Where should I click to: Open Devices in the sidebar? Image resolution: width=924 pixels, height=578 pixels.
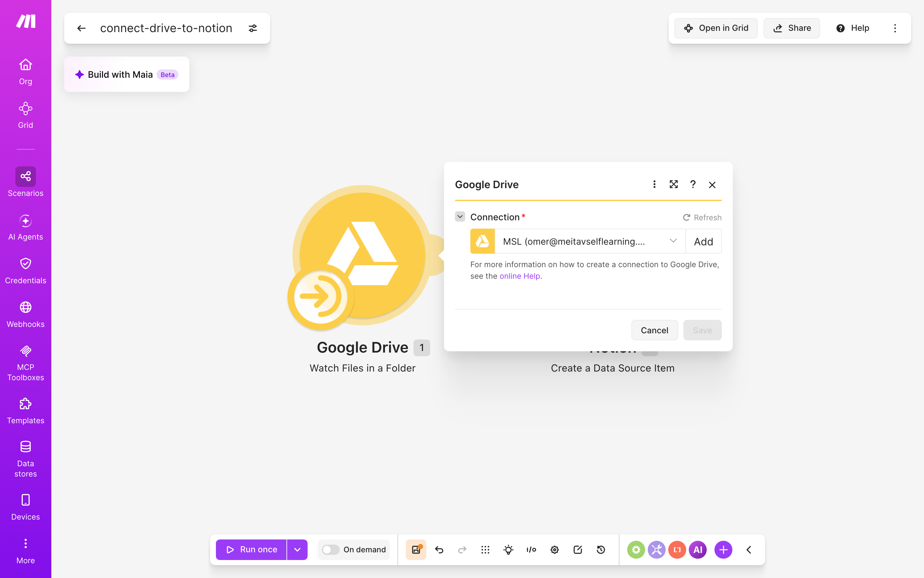click(x=26, y=507)
